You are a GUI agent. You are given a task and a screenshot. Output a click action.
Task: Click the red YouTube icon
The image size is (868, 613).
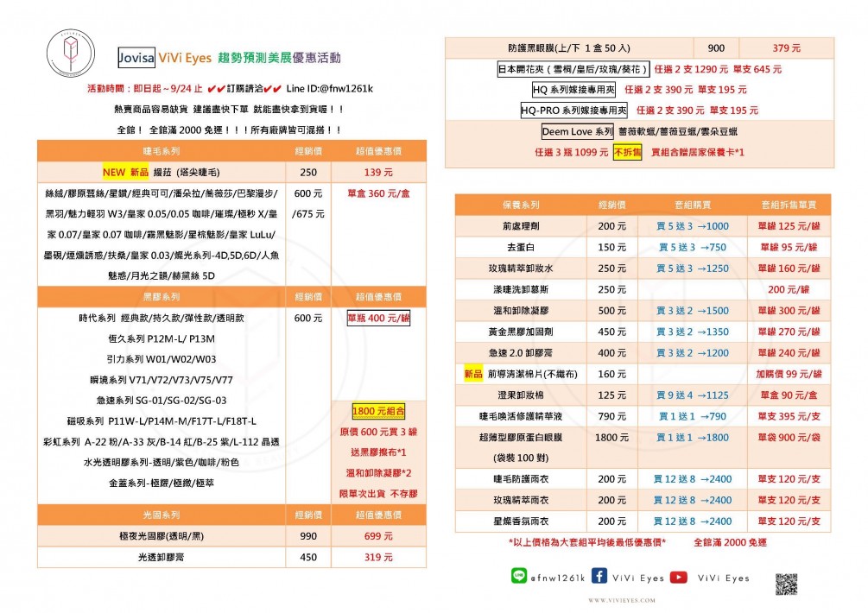(679, 577)
